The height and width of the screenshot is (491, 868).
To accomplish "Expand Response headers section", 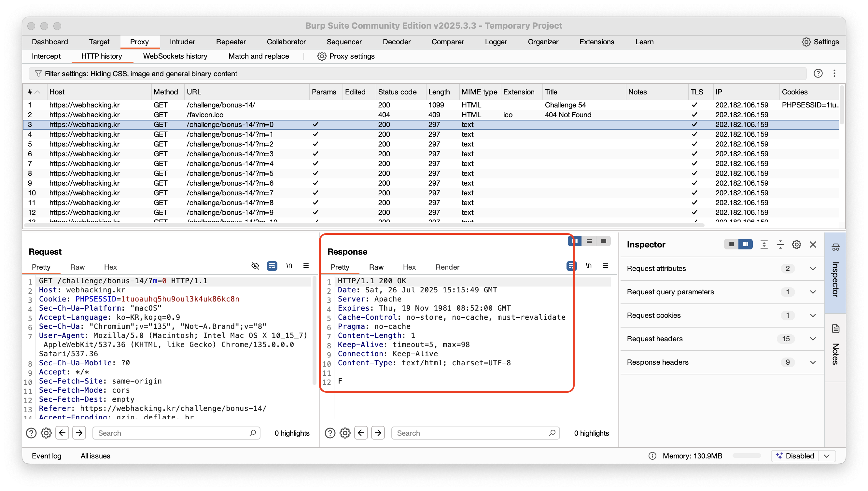I will [x=813, y=362].
